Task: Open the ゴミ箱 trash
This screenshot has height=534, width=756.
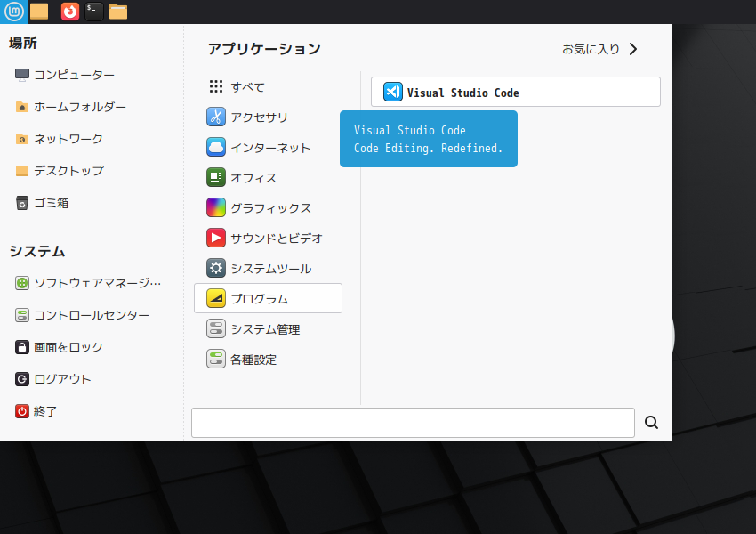Action: pyautogui.click(x=42, y=203)
